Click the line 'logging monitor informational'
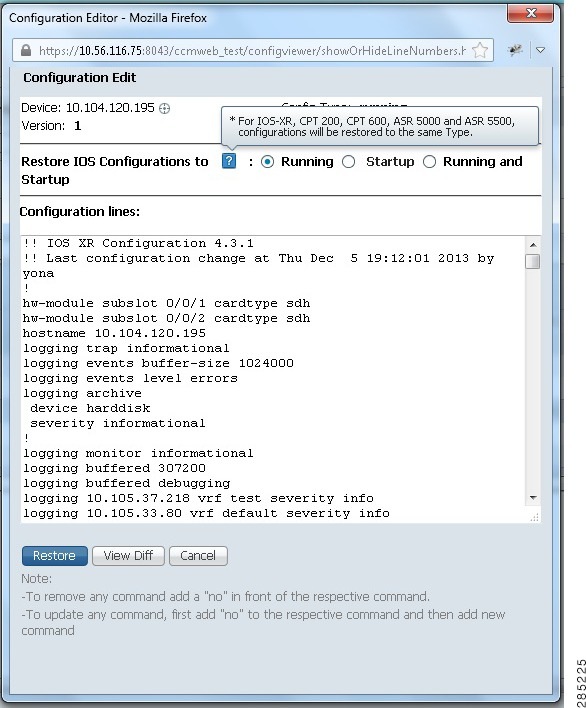 click(138, 453)
